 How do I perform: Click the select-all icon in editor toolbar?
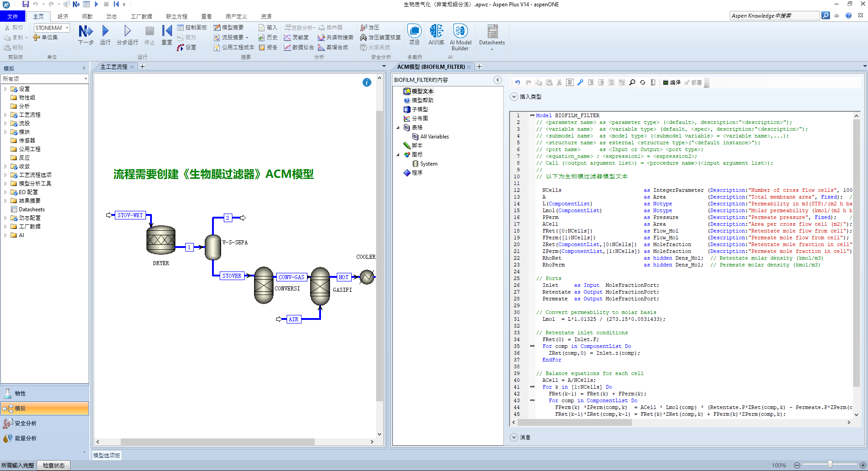coord(570,82)
